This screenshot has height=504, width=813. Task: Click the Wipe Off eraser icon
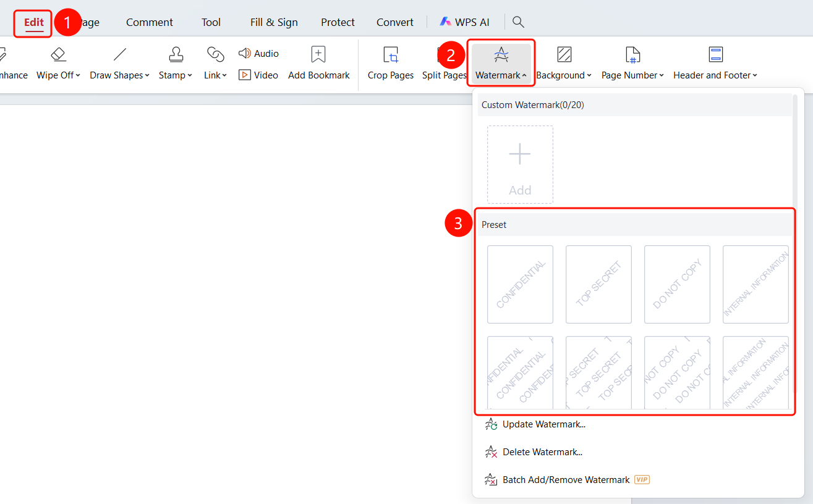point(59,54)
